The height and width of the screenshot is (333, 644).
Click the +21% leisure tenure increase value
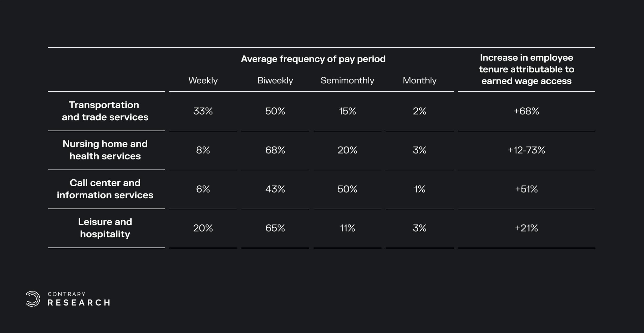(x=526, y=228)
